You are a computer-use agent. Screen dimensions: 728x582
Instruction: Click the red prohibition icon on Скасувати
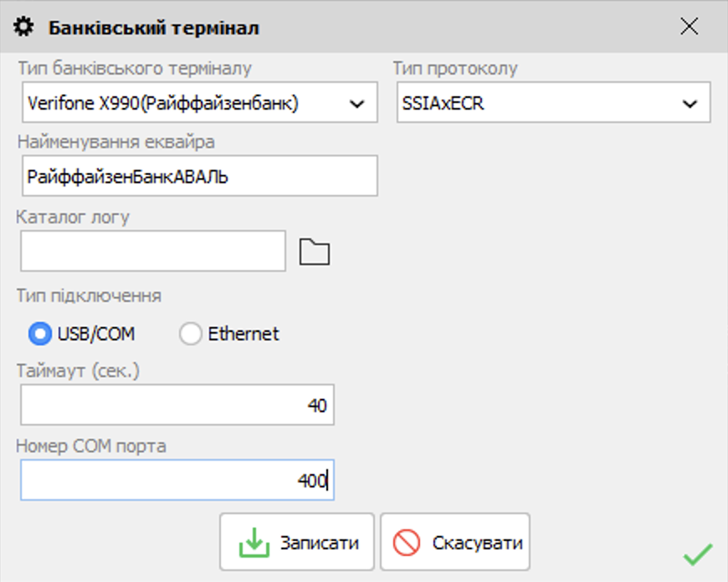pyautogui.click(x=407, y=543)
